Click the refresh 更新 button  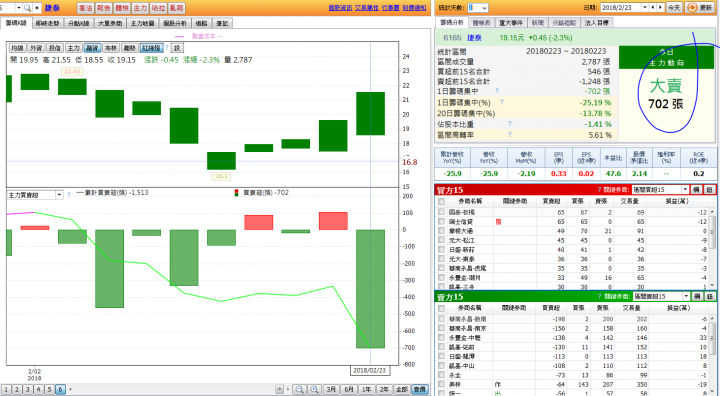click(699, 8)
